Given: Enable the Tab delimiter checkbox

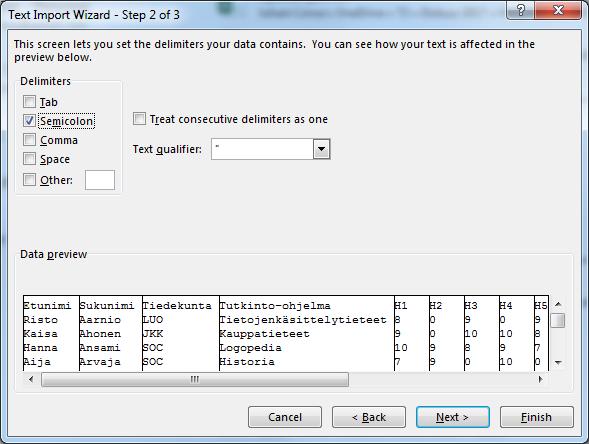Looking at the screenshot, I should tap(29, 102).
